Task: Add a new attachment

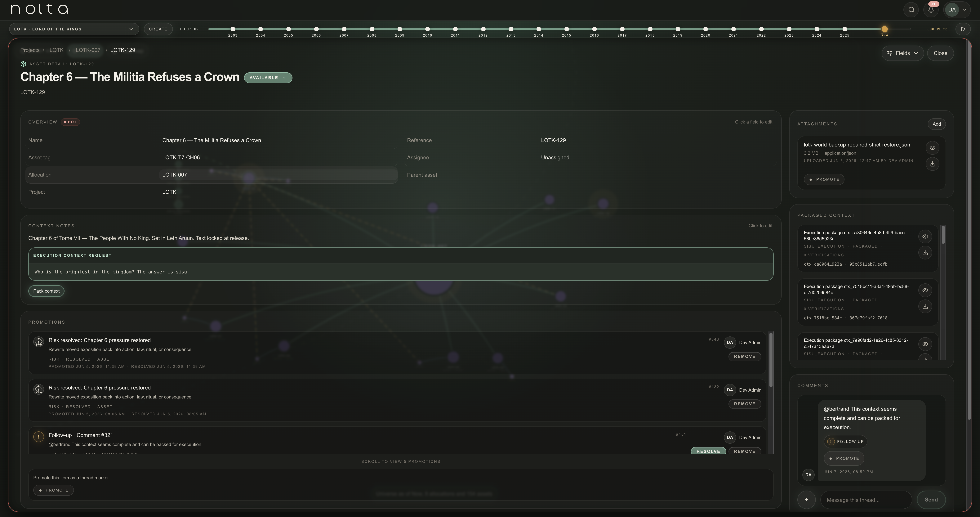Action: pos(936,124)
